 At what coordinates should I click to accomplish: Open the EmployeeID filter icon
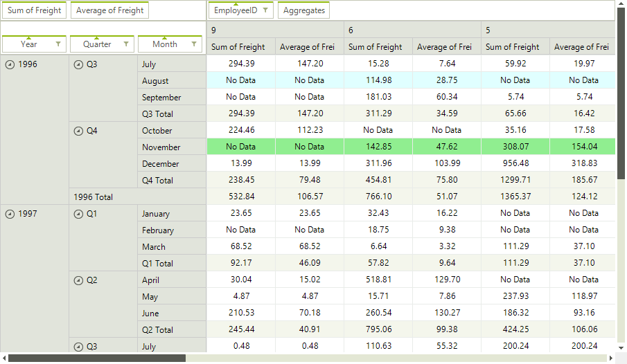point(265,10)
